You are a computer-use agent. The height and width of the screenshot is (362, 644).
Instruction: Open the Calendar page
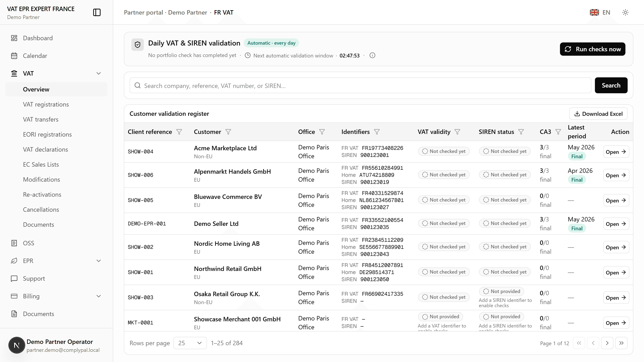[x=56, y=56]
